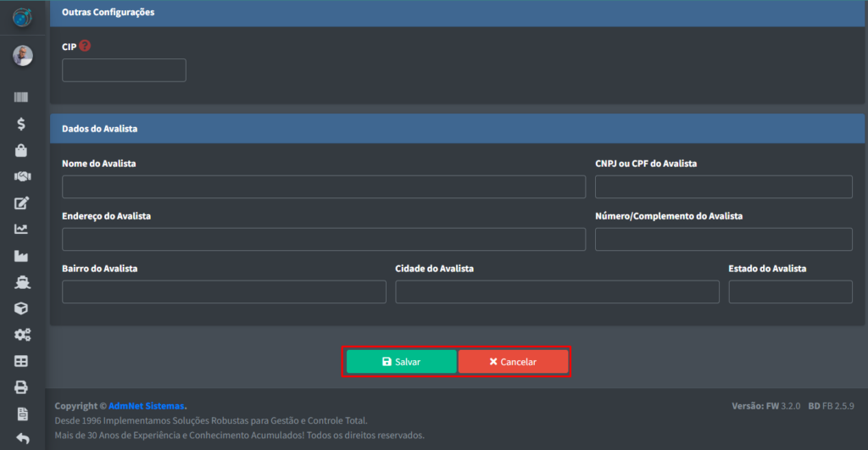Open the cube box sidebar icon

click(x=22, y=308)
